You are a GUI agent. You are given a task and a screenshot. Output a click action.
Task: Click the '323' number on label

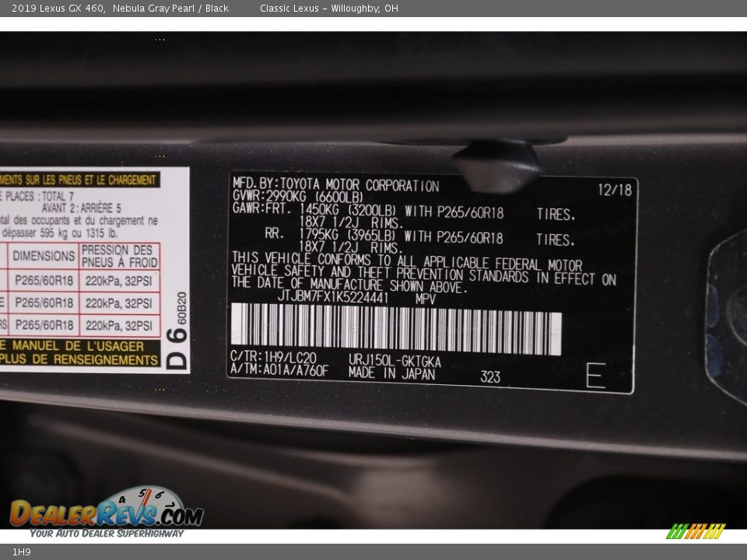point(490,377)
